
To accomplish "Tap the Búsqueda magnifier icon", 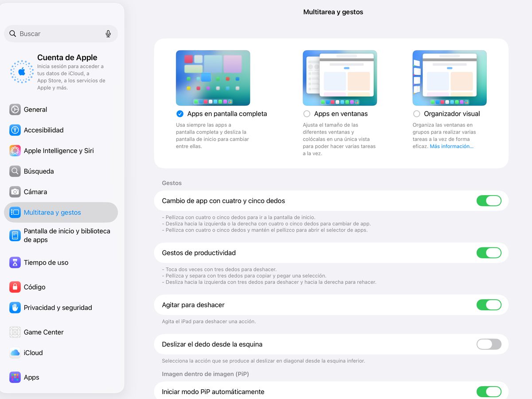I will point(15,171).
